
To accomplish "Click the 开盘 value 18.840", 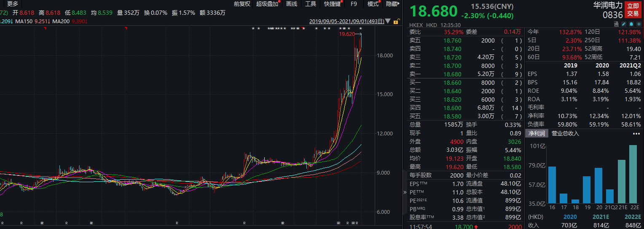I will (x=512, y=159).
